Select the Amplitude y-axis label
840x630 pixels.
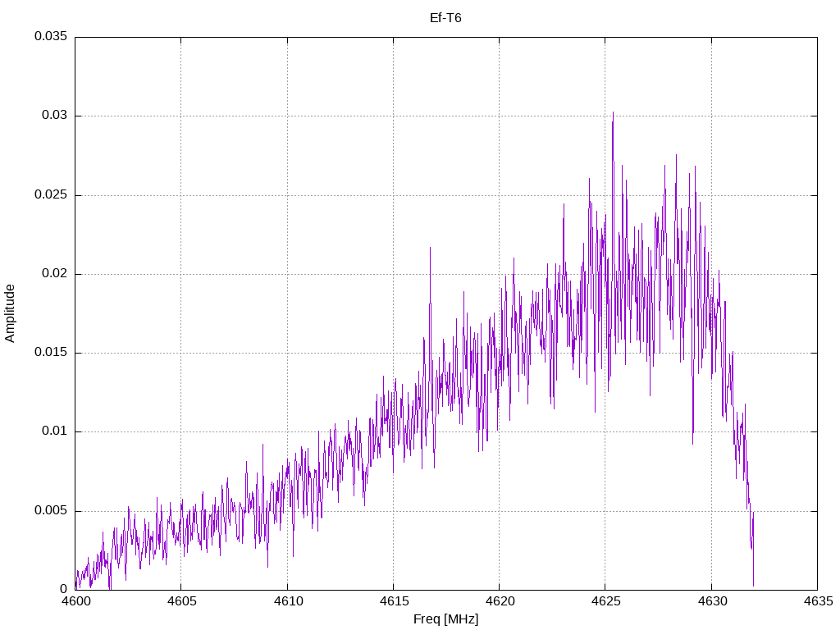click(10, 313)
